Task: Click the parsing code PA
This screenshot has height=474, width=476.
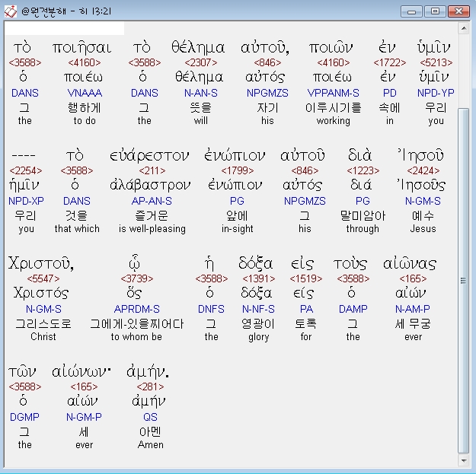Action: pos(306,309)
